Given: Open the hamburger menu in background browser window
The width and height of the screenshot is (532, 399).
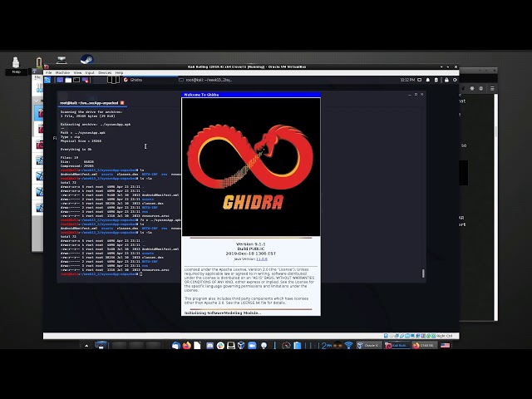Looking at the screenshot, I should coord(492,88).
